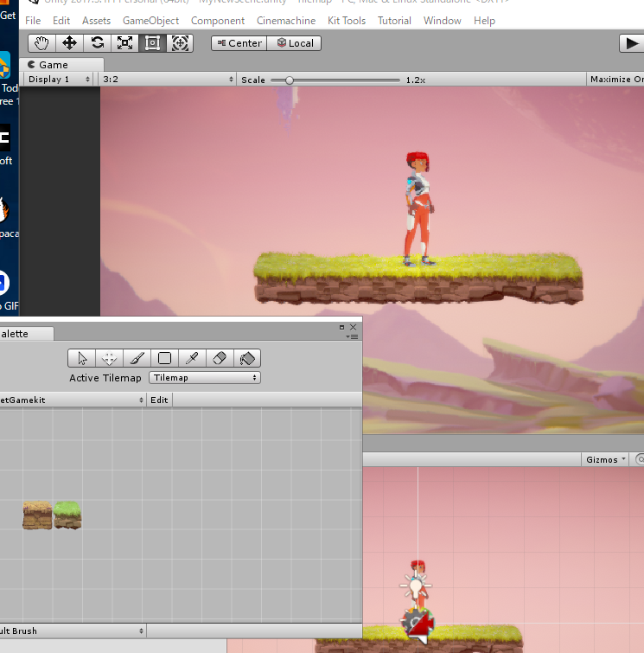Select the dirt block tile in palette
The width and height of the screenshot is (644, 653).
(37, 515)
